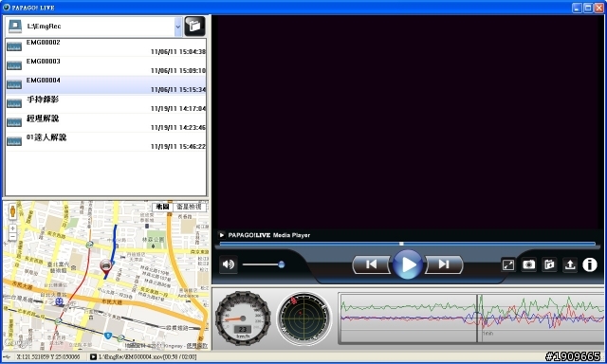
Task: Zoom out on the map
Action: pos(12,236)
